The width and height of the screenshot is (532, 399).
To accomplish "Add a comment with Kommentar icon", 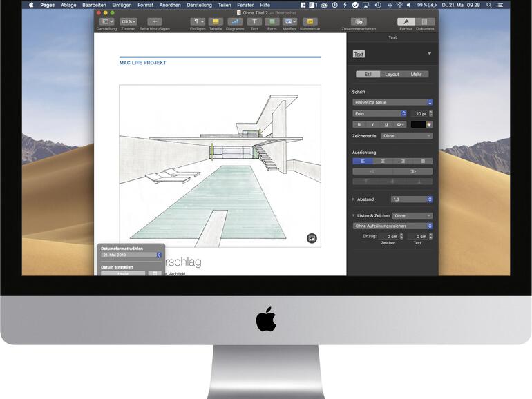I will [x=310, y=21].
